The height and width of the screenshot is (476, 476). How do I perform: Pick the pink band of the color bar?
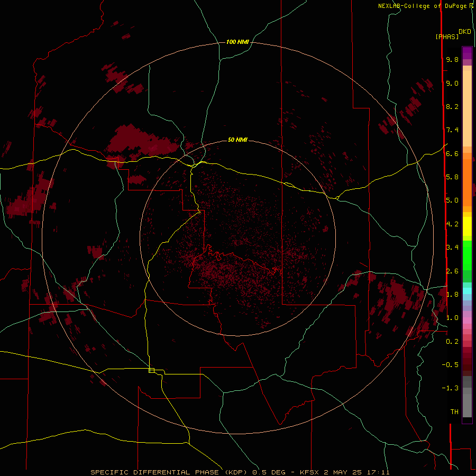coord(467,321)
